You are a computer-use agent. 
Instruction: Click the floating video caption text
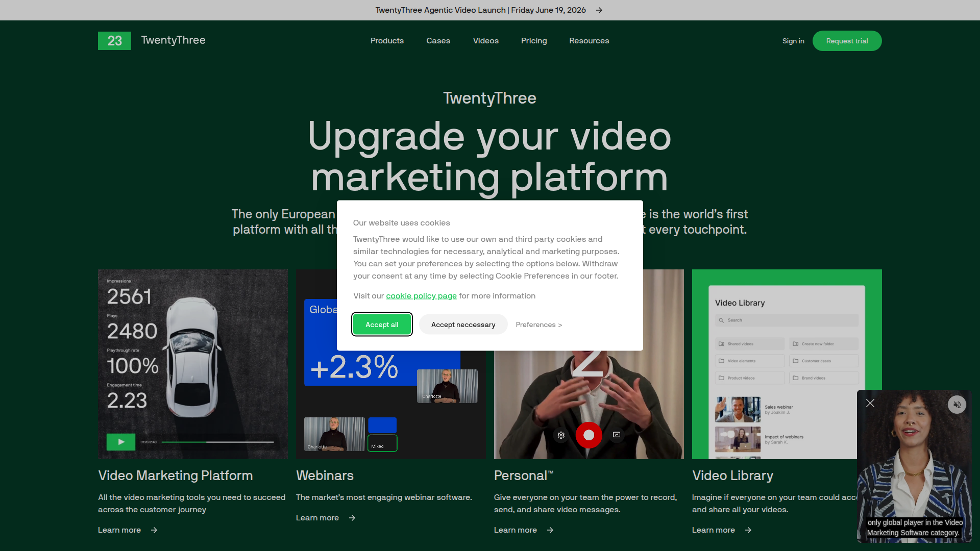[x=915, y=528]
